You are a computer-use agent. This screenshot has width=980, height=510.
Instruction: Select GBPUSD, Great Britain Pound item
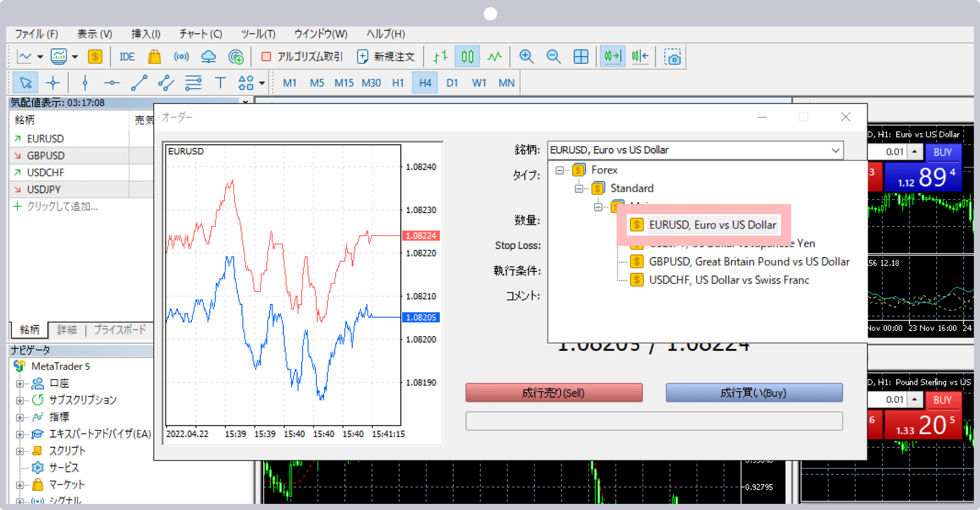click(749, 262)
